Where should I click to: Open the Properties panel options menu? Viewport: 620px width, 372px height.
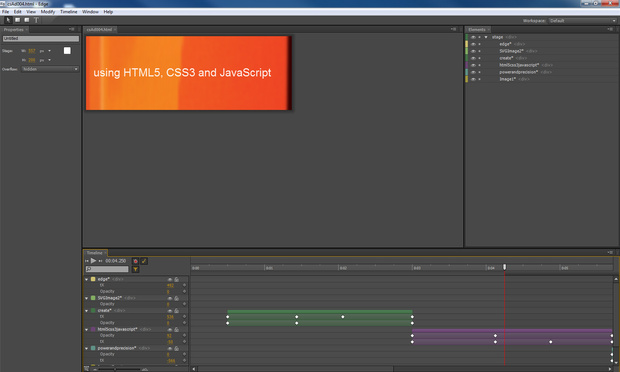[72, 29]
